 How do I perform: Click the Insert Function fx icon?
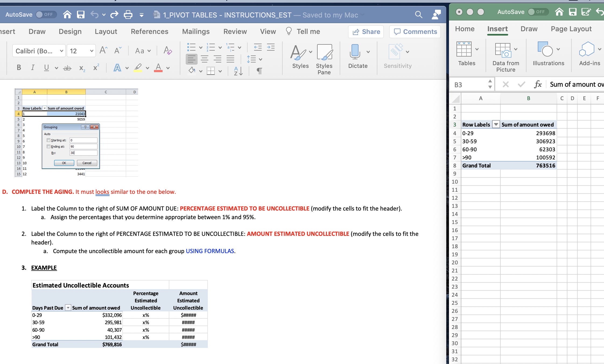click(538, 84)
